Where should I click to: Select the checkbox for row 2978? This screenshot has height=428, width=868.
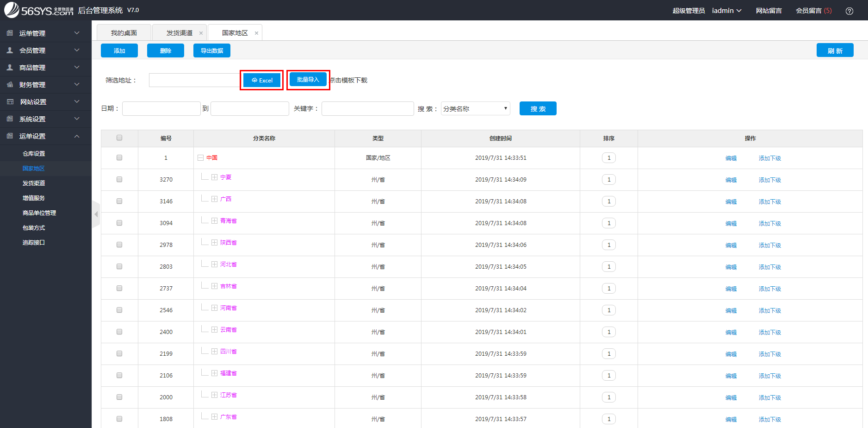point(119,245)
